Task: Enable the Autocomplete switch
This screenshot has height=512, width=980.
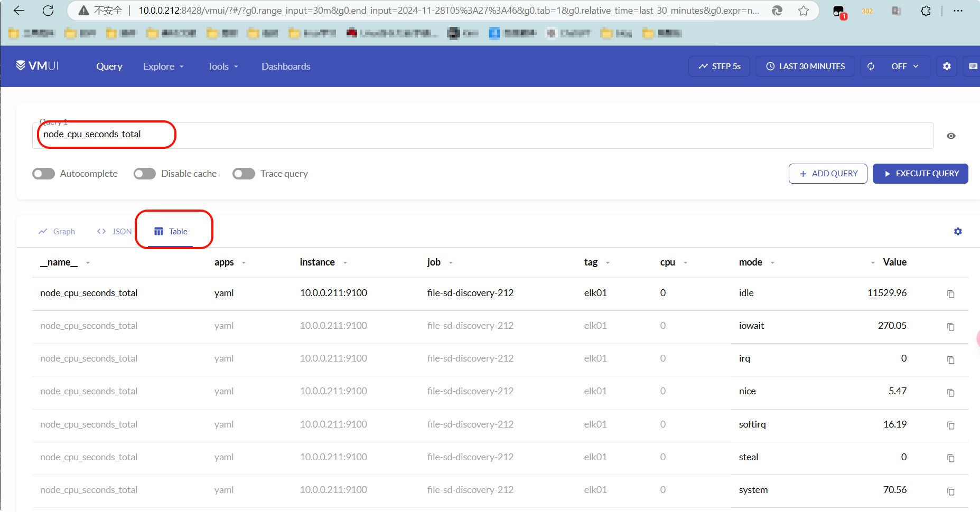Action: tap(43, 174)
